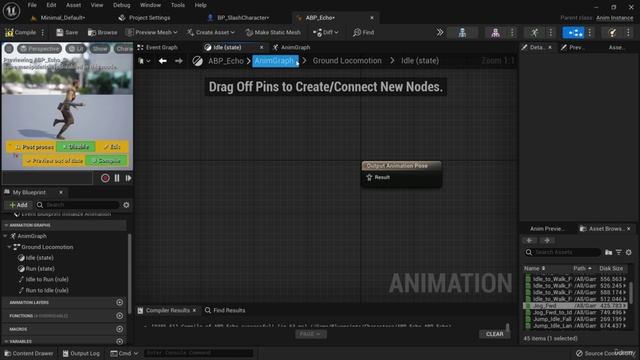
Task: Add new Variable plus icon
Action: (x=120, y=341)
